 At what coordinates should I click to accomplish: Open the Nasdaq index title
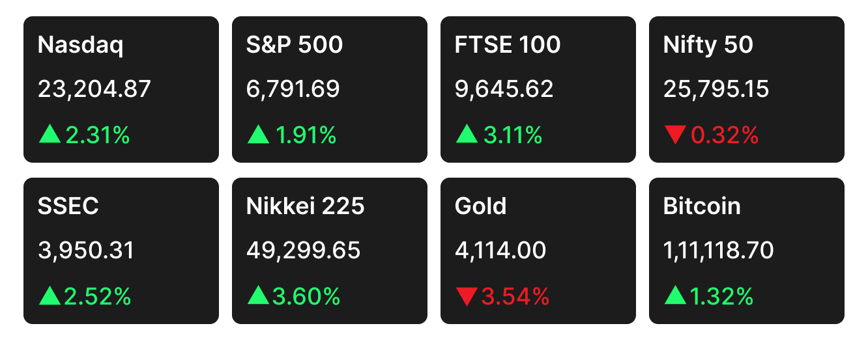81,45
